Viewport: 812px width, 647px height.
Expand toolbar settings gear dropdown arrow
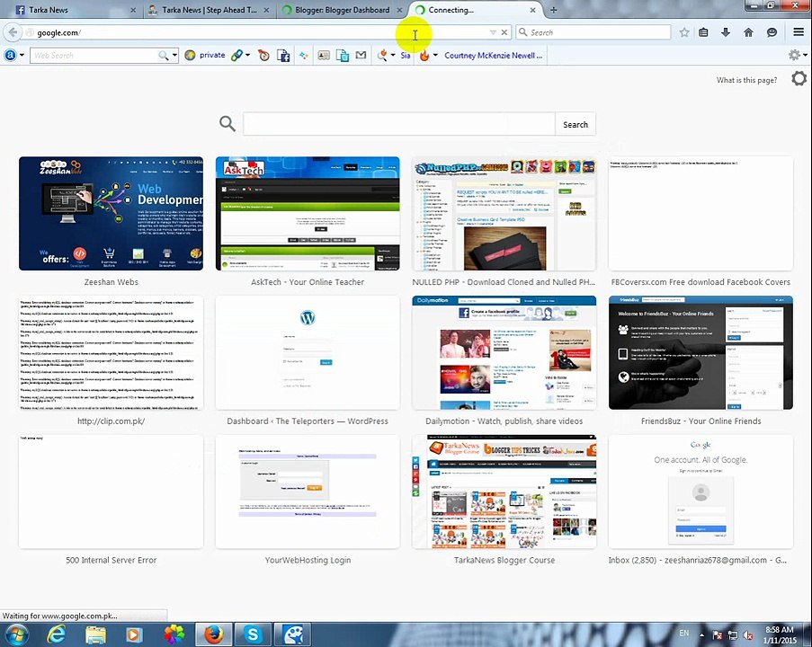pos(806,55)
